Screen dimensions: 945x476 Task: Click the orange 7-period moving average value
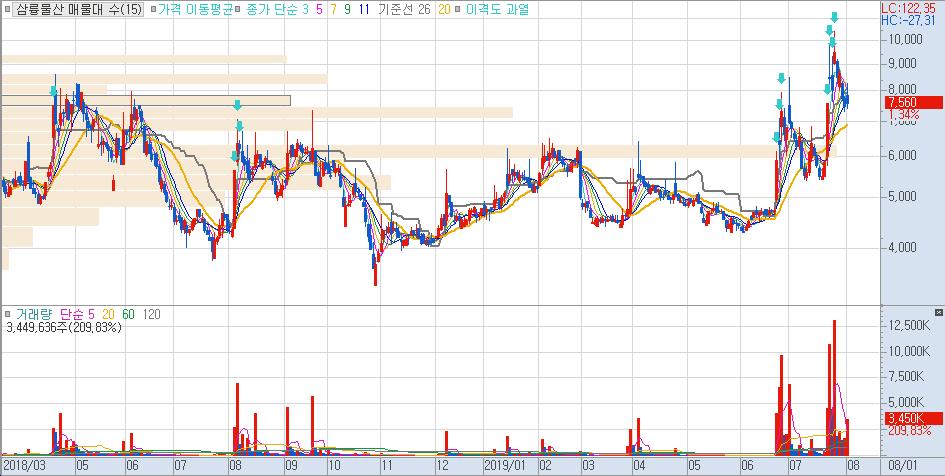[333, 10]
